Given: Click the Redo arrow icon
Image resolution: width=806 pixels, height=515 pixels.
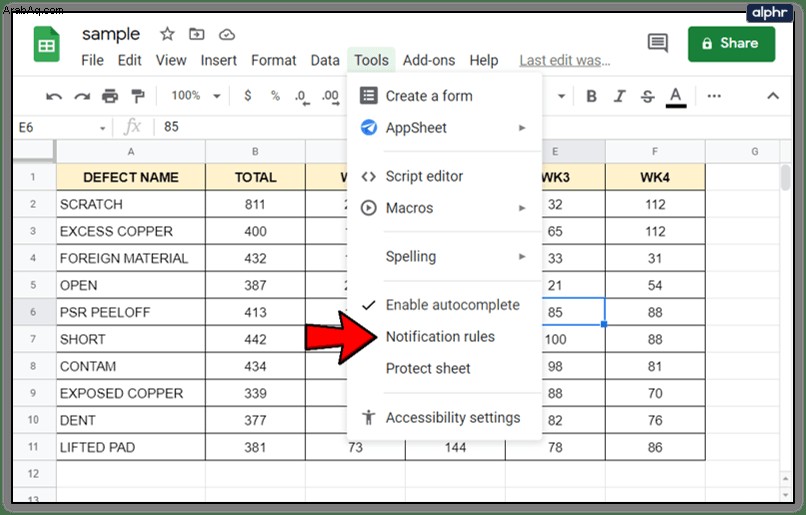Looking at the screenshot, I should tap(82, 96).
